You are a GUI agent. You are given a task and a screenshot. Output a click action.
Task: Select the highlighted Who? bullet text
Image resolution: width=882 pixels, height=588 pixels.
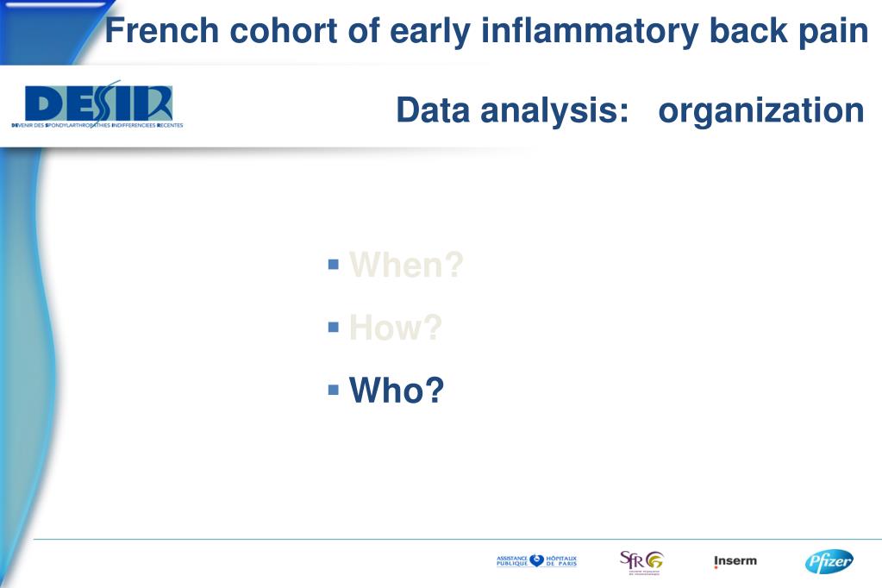(x=397, y=390)
